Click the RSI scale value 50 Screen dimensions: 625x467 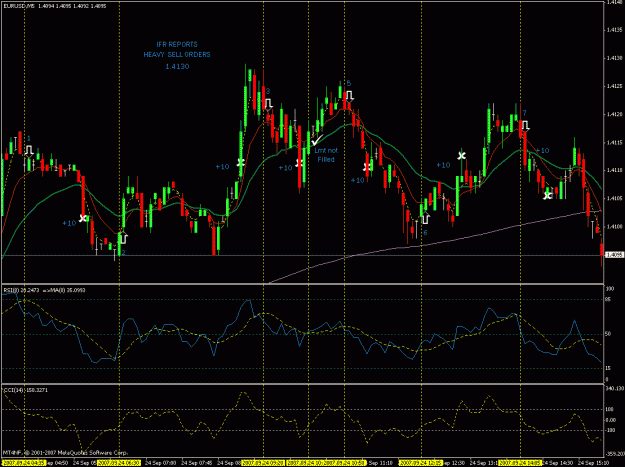click(608, 334)
